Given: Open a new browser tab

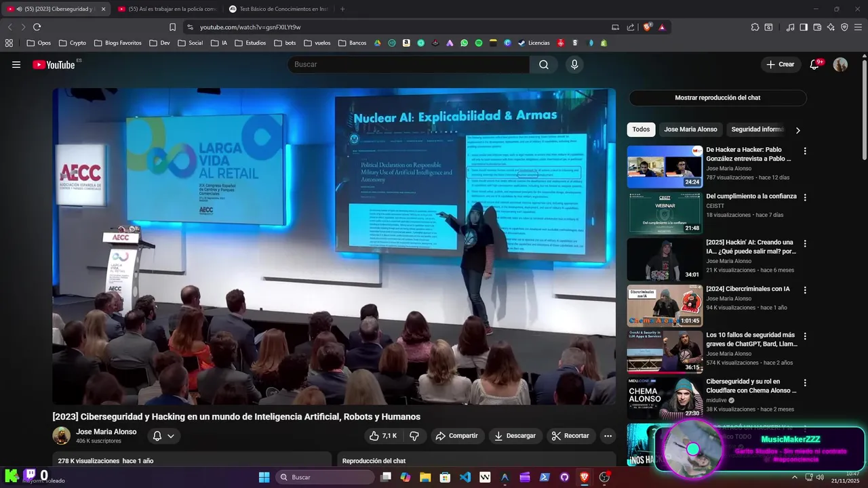Looking at the screenshot, I should coord(342,9).
